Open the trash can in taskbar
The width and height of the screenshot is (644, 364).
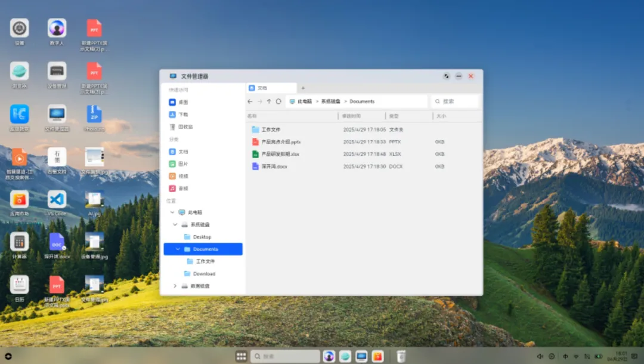coord(401,356)
